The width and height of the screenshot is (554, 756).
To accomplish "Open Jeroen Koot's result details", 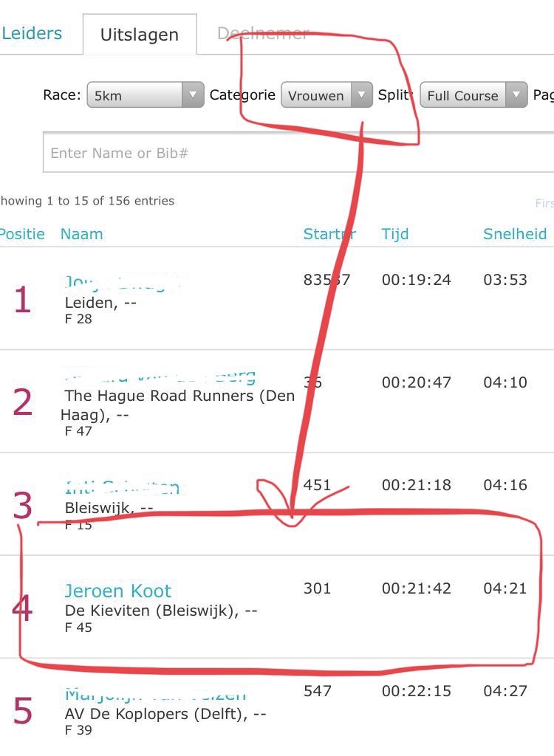I will (118, 591).
